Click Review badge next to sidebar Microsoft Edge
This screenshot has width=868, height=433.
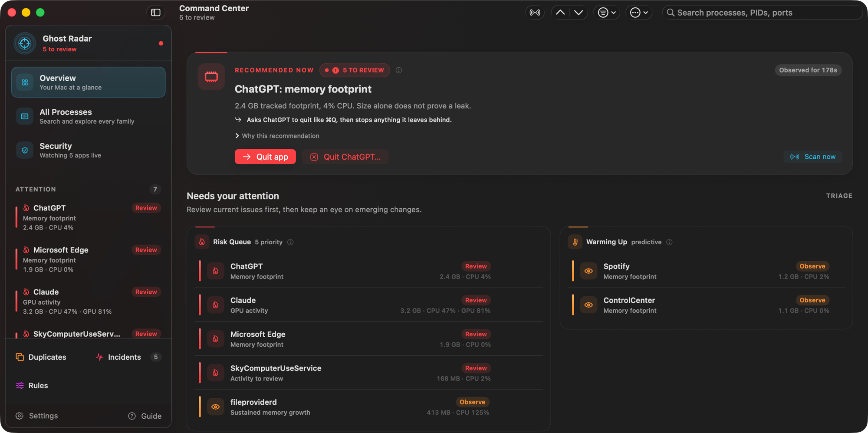tap(146, 250)
